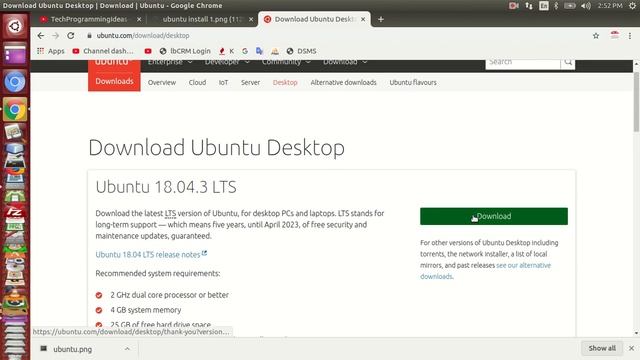The image size is (640, 360).
Task: Close the TechProgrammingIdeas tab
Action: coord(139,19)
